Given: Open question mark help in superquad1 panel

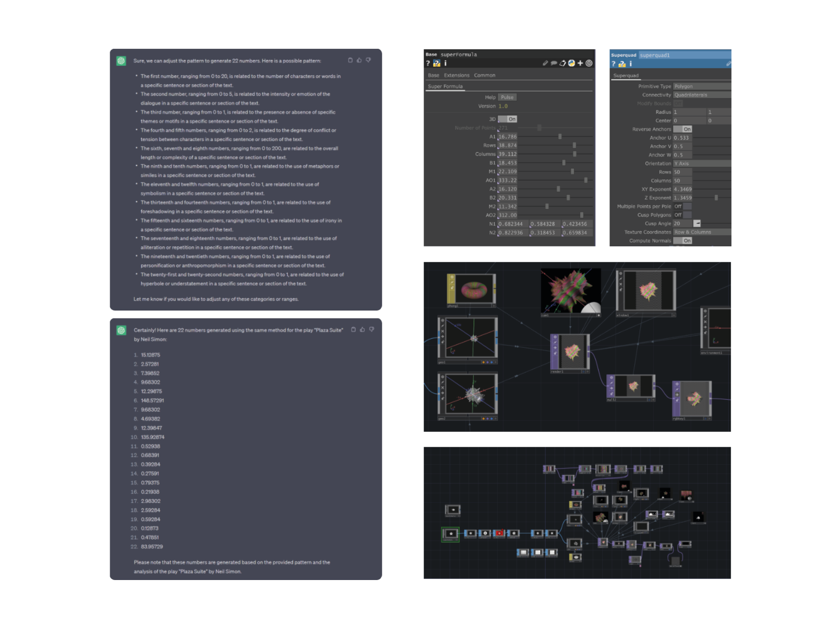Looking at the screenshot, I should point(613,64).
